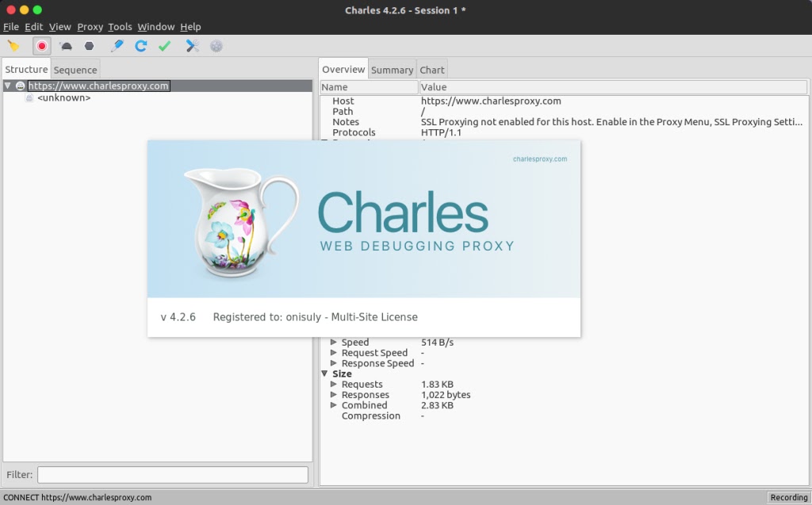This screenshot has width=812, height=505.
Task: Stop recording using the red record icon
Action: tap(41, 45)
